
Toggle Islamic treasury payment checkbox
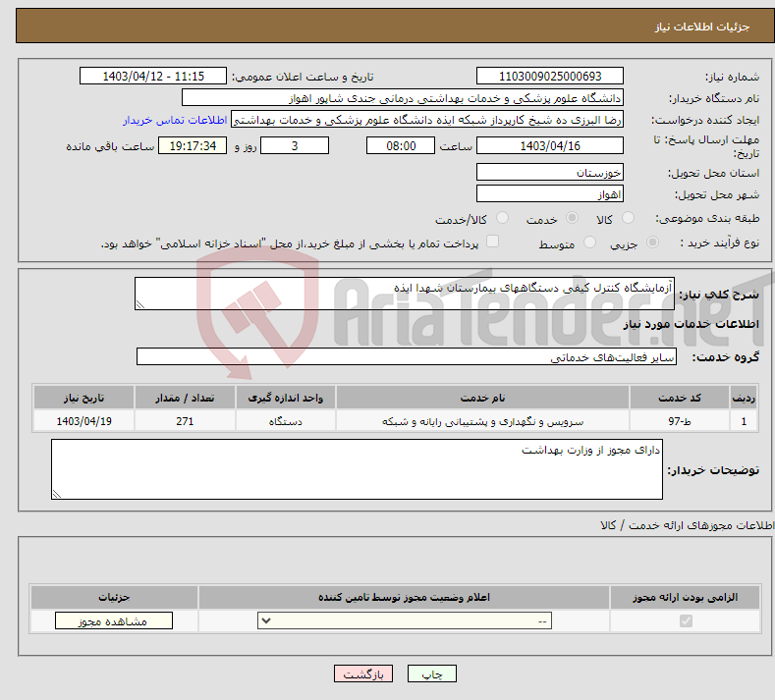(x=492, y=242)
